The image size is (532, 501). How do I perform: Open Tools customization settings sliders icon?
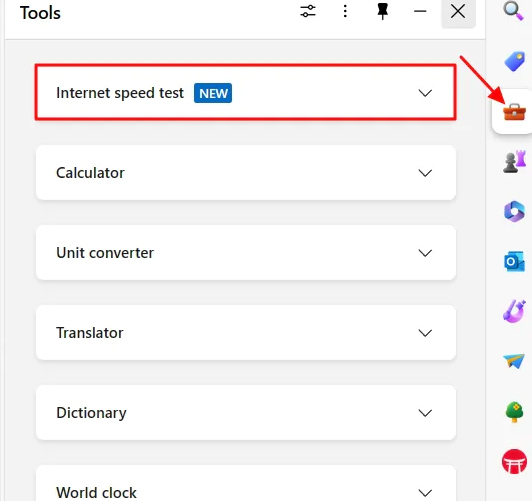[x=308, y=11]
